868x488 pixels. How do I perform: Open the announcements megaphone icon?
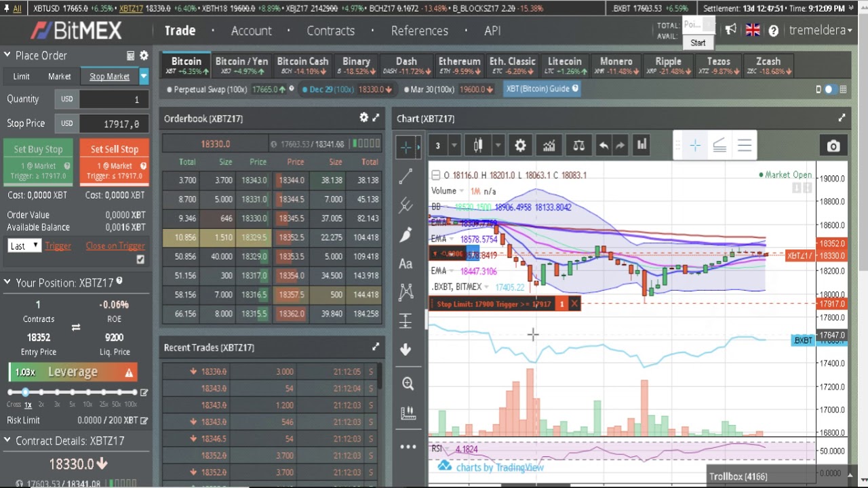tap(730, 30)
